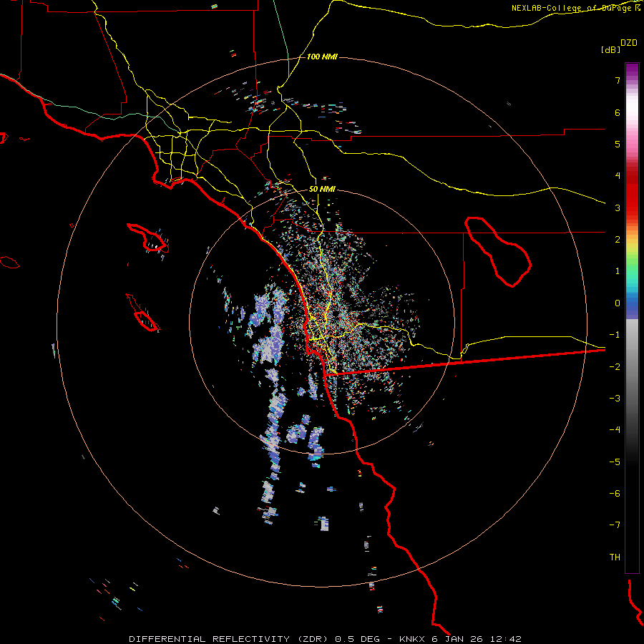The width and height of the screenshot is (644, 644).
Task: Click the DZD product label above color bar
Action: coord(629,43)
